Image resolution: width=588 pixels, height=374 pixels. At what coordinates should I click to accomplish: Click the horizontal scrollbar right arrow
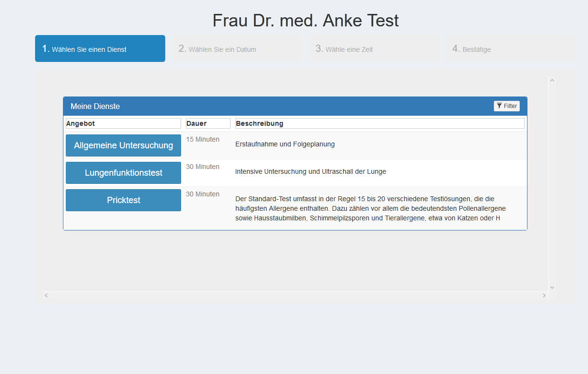[544, 295]
